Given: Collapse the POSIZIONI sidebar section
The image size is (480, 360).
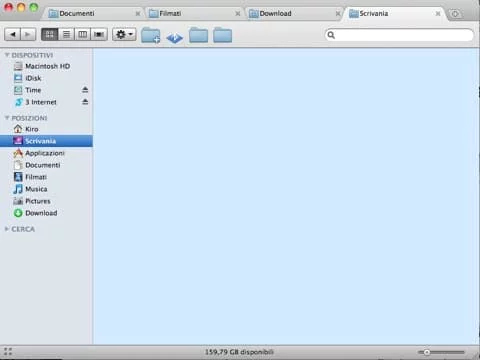Looking at the screenshot, I should [7, 118].
